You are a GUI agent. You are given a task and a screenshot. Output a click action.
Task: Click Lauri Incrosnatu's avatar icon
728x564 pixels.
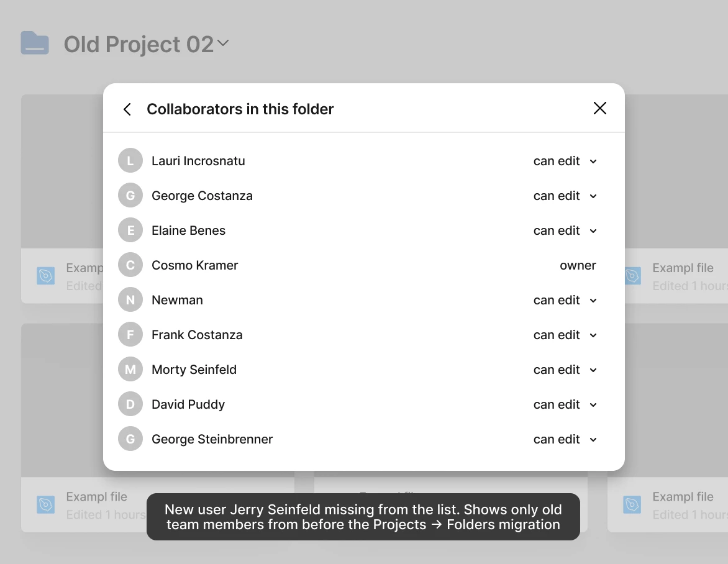point(130,161)
